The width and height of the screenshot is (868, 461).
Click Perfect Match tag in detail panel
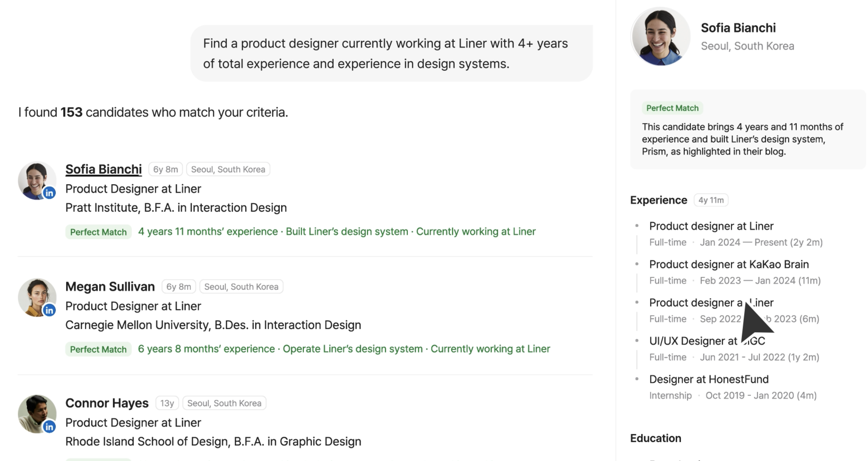672,108
